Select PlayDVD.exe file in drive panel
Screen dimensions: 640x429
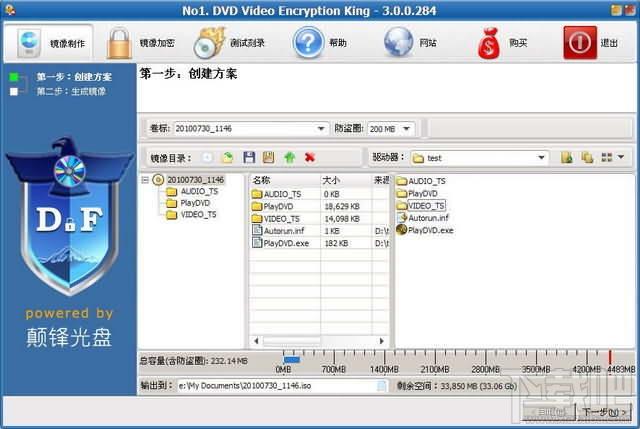click(x=425, y=230)
